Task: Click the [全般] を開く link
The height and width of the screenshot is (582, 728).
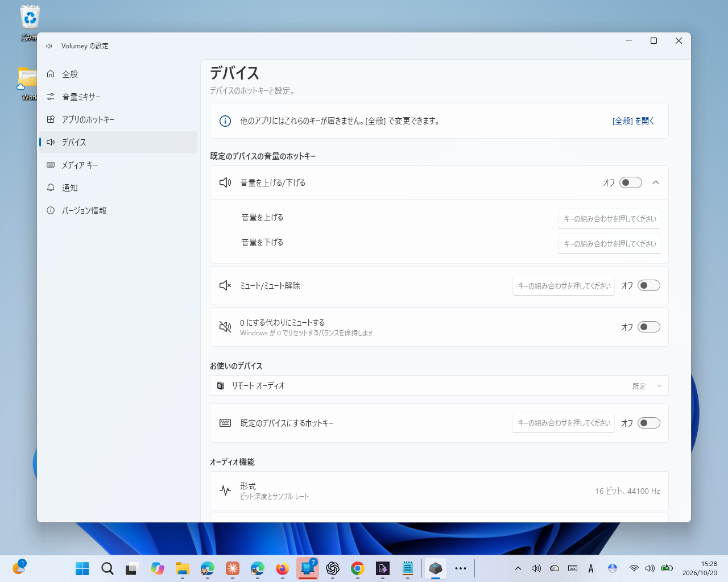Action: pos(633,120)
